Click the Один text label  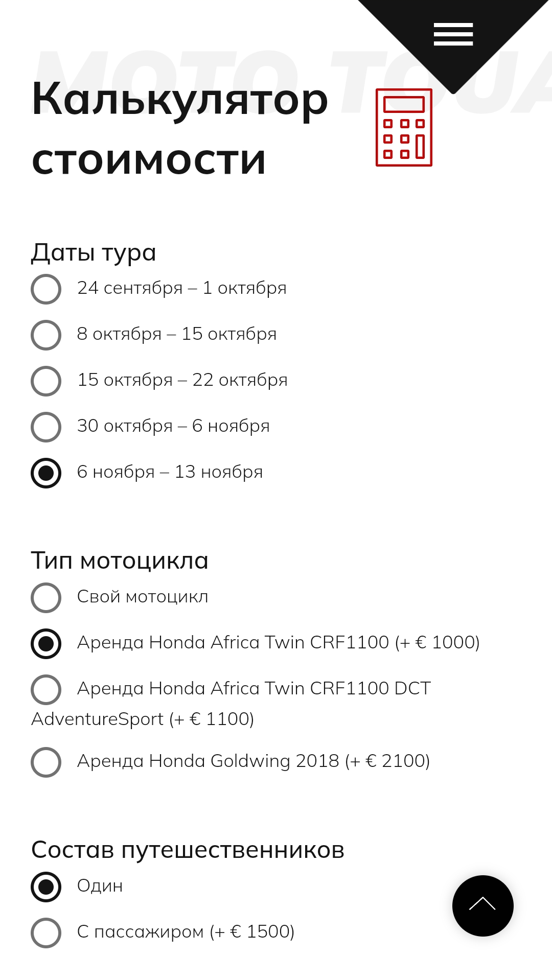point(100,885)
